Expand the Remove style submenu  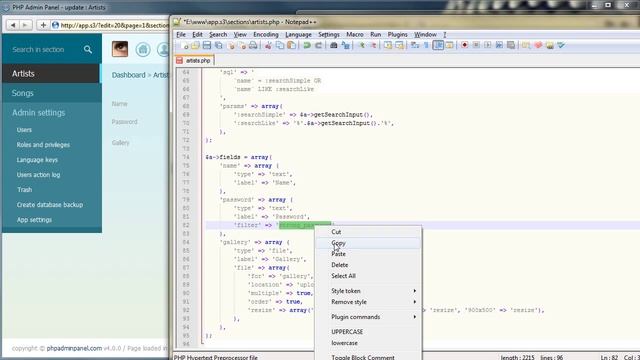click(x=368, y=302)
